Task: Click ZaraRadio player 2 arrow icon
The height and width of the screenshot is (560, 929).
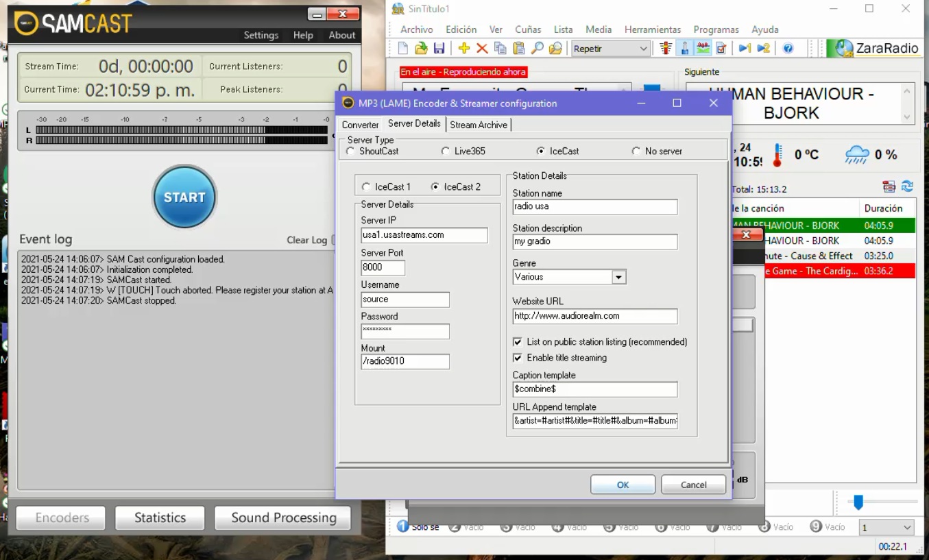Action: [x=763, y=48]
